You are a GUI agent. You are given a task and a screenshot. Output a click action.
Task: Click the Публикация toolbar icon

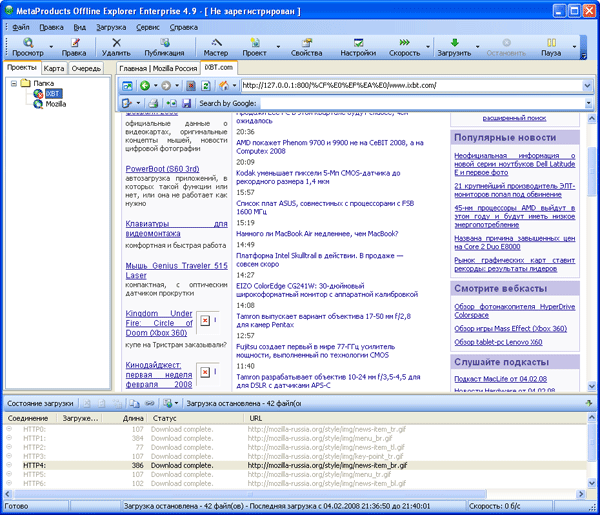click(x=163, y=43)
